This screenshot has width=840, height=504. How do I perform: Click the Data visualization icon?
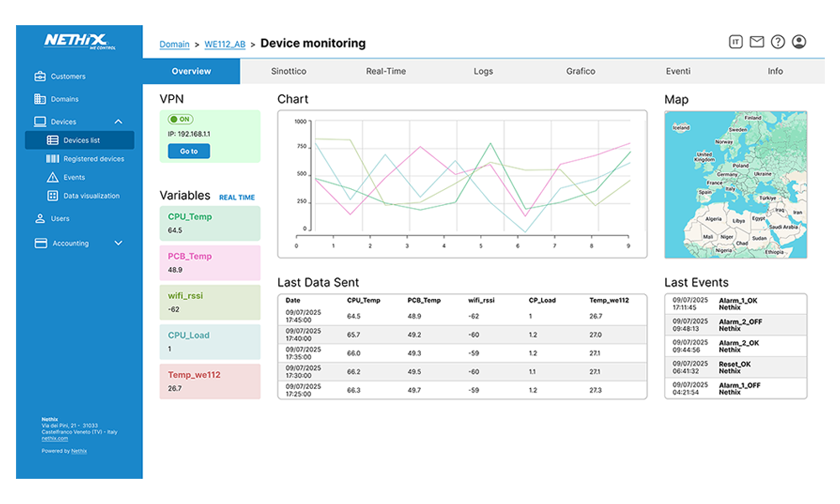[x=52, y=196]
